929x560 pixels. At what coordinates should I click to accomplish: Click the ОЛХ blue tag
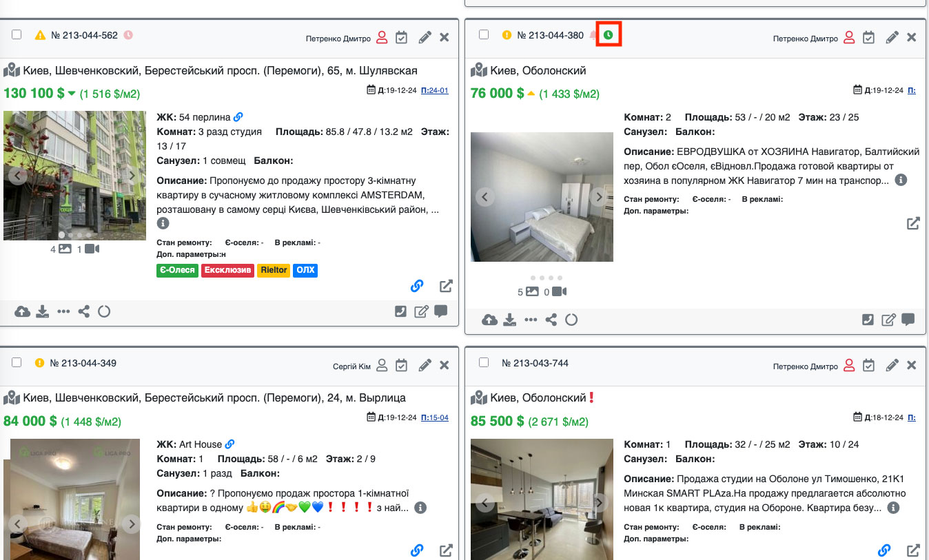305,271
